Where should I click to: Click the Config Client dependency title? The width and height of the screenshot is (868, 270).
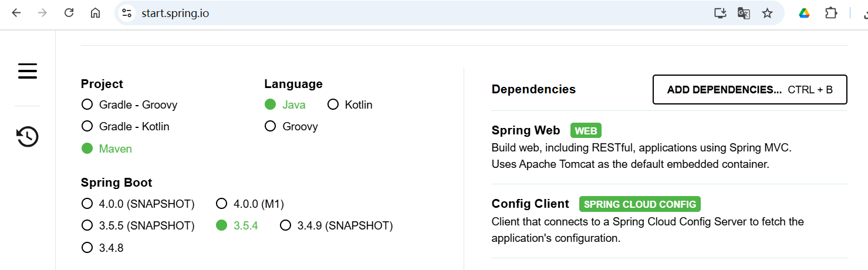pyautogui.click(x=531, y=204)
